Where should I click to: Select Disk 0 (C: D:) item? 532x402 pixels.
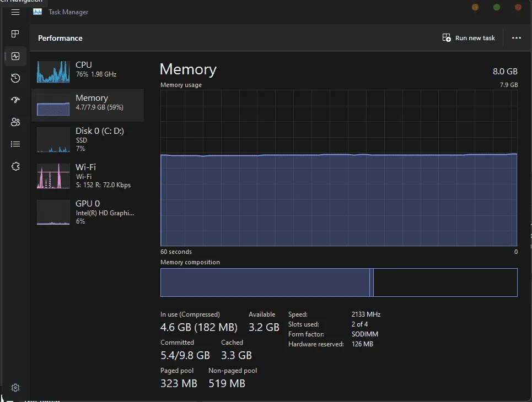[88, 139]
